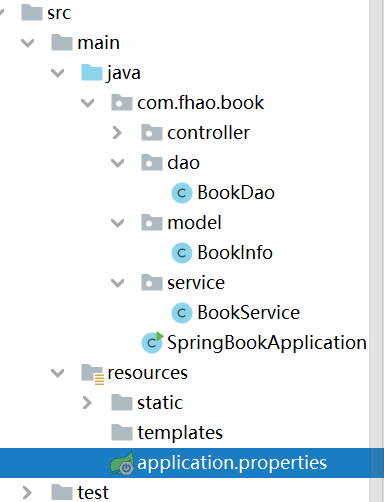Click the BookInfo class icon
The width and height of the screenshot is (384, 502).
coord(182,253)
